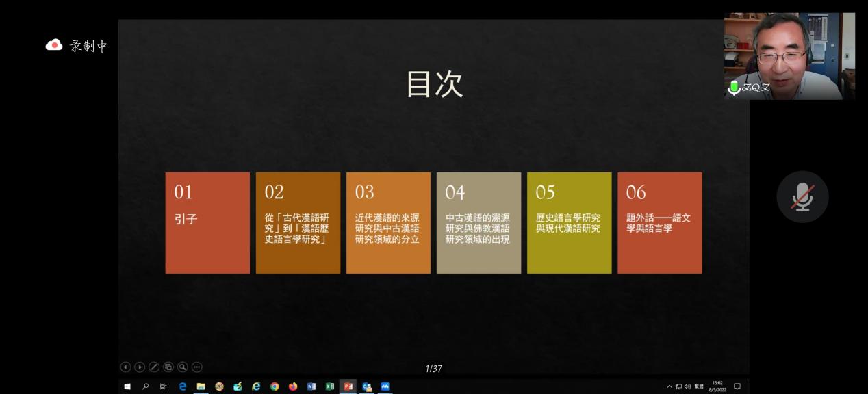Click the recording status cloud icon
Screen dimensions: 868x394
54,45
